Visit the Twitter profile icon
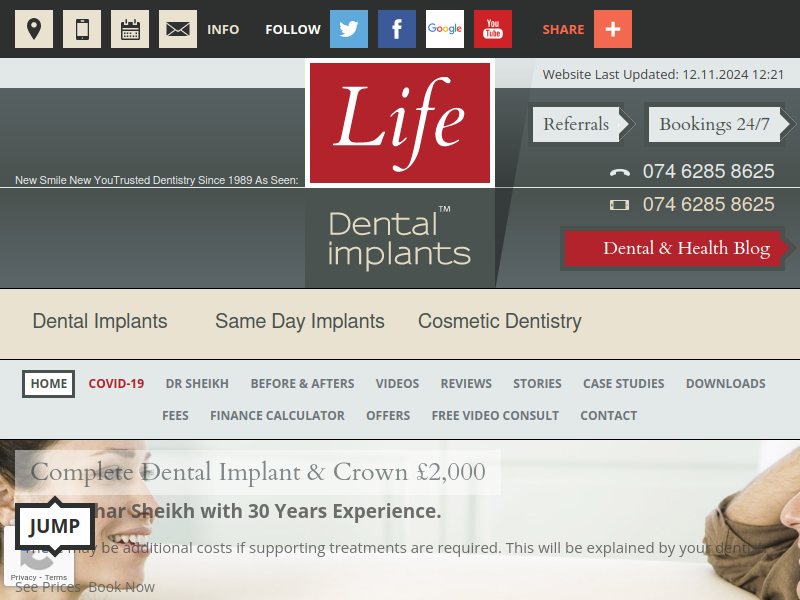 point(349,29)
